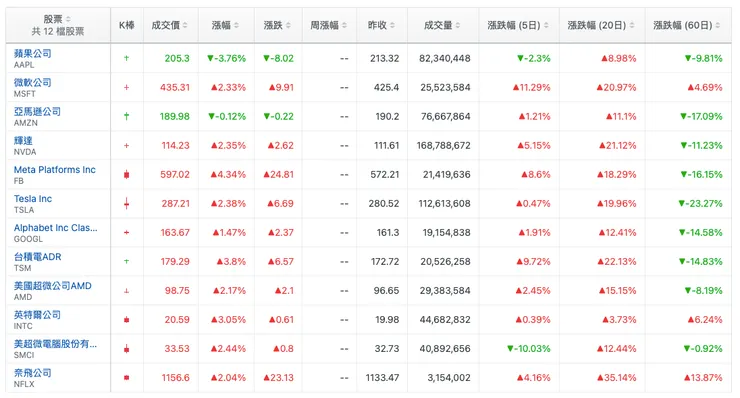Select NVDA 60-day value ▼-11.23%
The width and height of the screenshot is (740, 398).
point(701,145)
